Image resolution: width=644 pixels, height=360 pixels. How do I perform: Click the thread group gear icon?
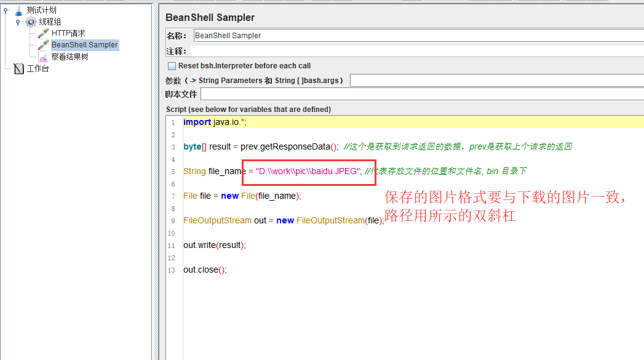[31, 22]
